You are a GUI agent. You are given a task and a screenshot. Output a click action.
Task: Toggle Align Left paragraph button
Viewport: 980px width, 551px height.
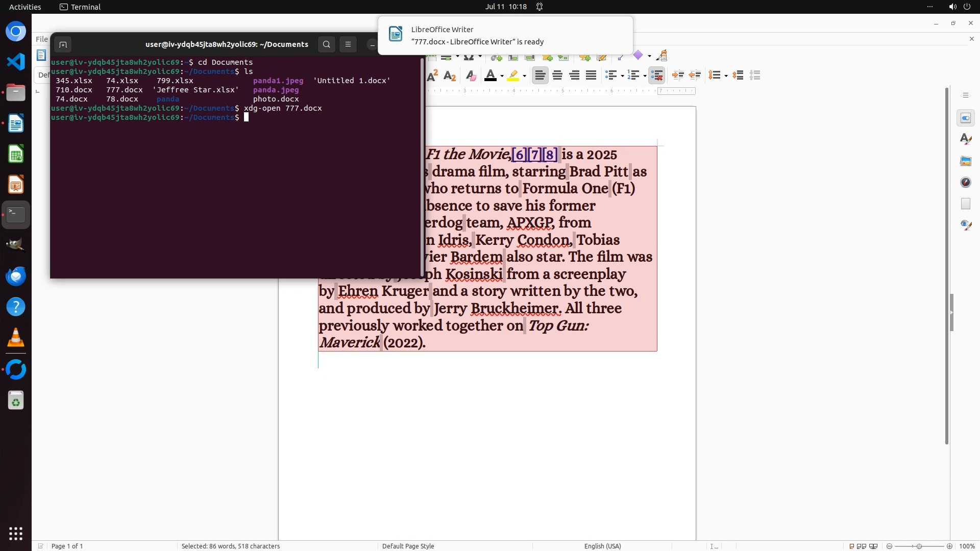(x=540, y=76)
